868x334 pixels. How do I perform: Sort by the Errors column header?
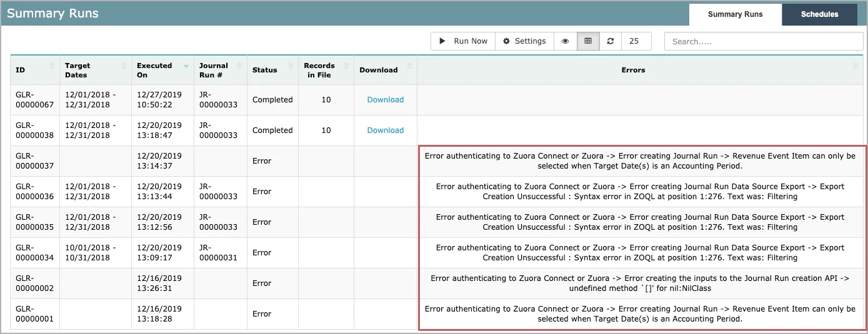click(640, 70)
